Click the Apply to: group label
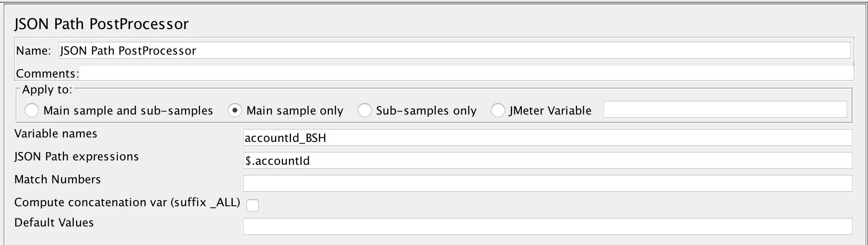The height and width of the screenshot is (245, 868). [47, 89]
